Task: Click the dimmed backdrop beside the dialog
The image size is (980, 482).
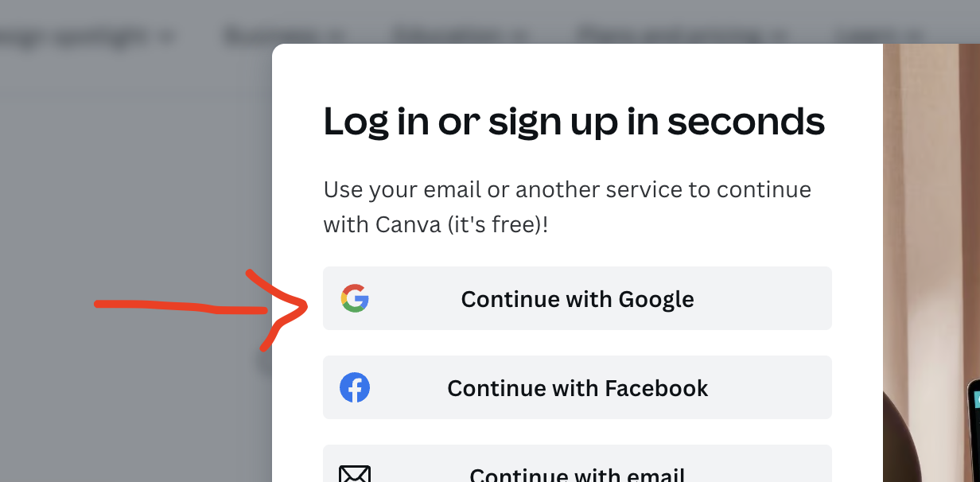Action: click(135, 199)
